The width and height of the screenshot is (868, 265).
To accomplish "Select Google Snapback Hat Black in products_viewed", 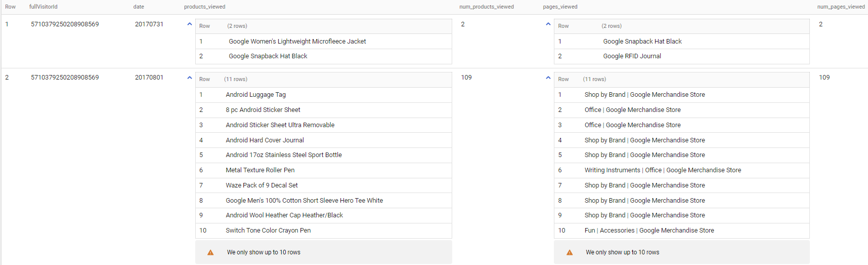I will pos(268,56).
